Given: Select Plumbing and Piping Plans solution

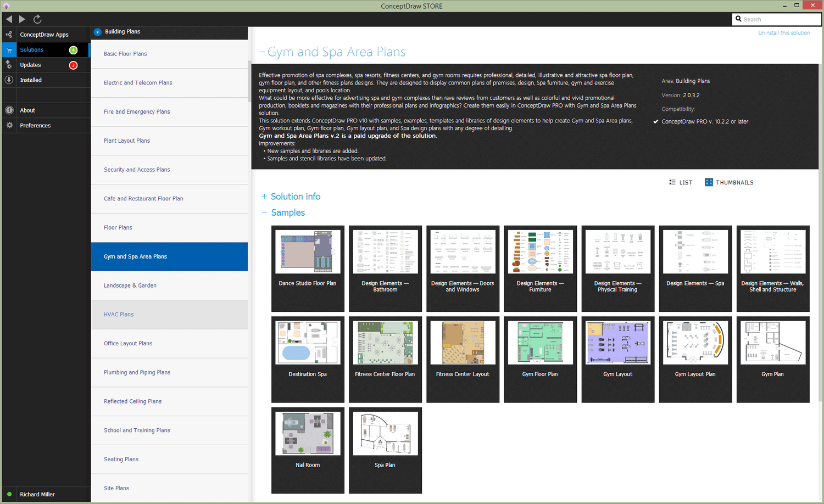Looking at the screenshot, I should coord(169,373).
